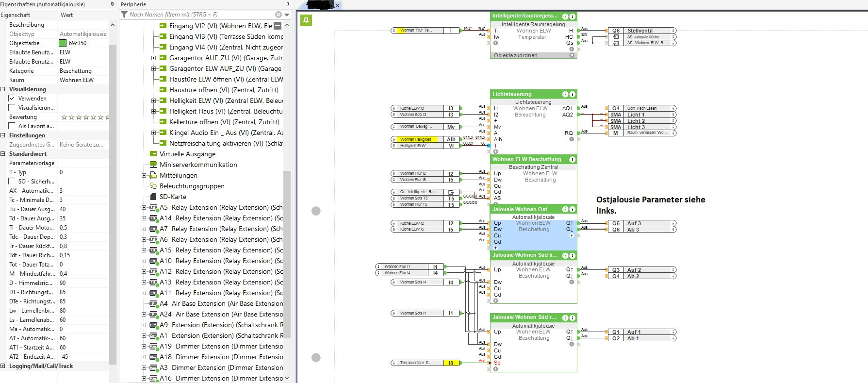868x383 pixels.
Task: Select Virtuelle Ausgänge in the tree
Action: point(187,154)
